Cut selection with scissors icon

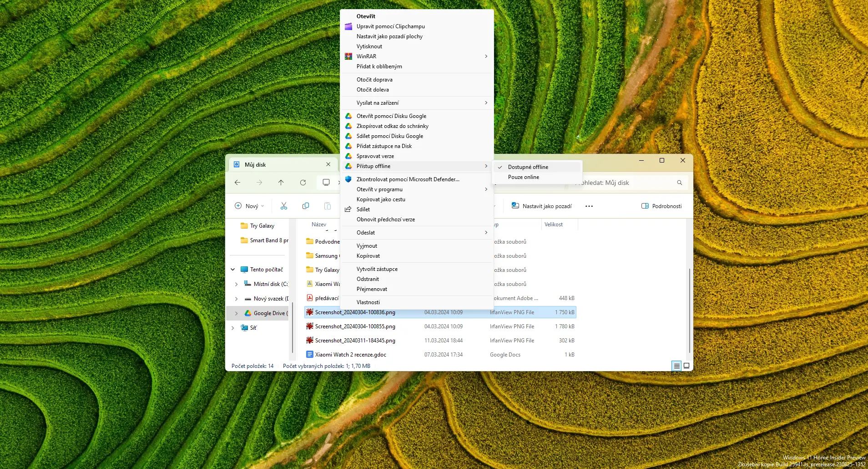284,206
